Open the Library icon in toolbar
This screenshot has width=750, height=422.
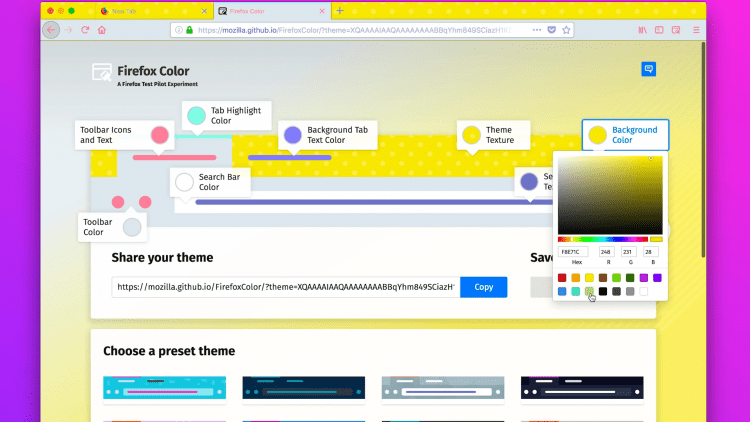(642, 30)
